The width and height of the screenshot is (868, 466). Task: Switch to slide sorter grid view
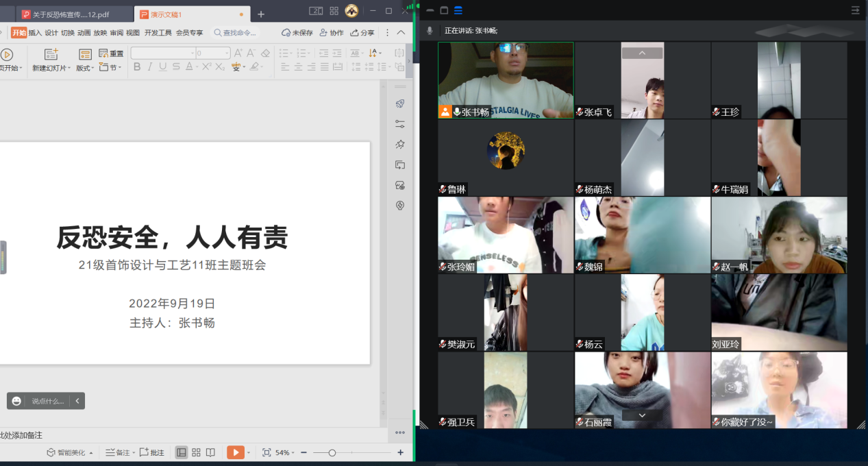coord(196,452)
